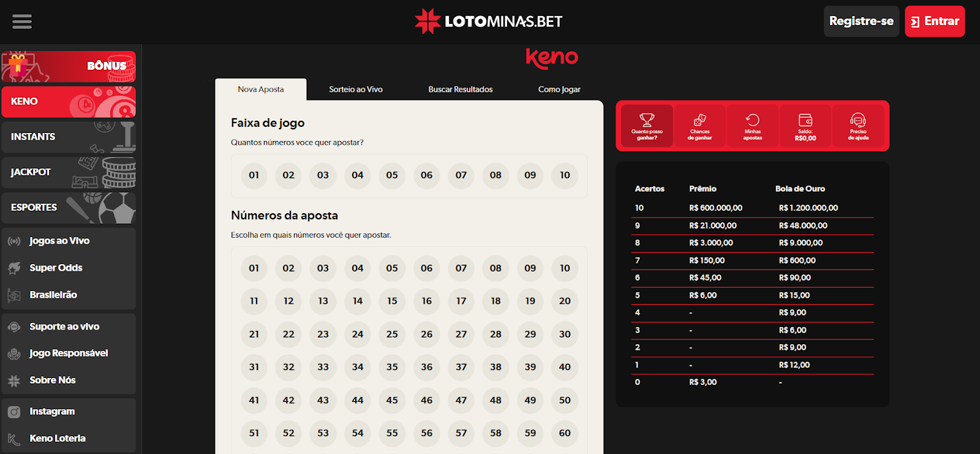Open the Bônus banner
This screenshot has height=454, width=980.
69,66
